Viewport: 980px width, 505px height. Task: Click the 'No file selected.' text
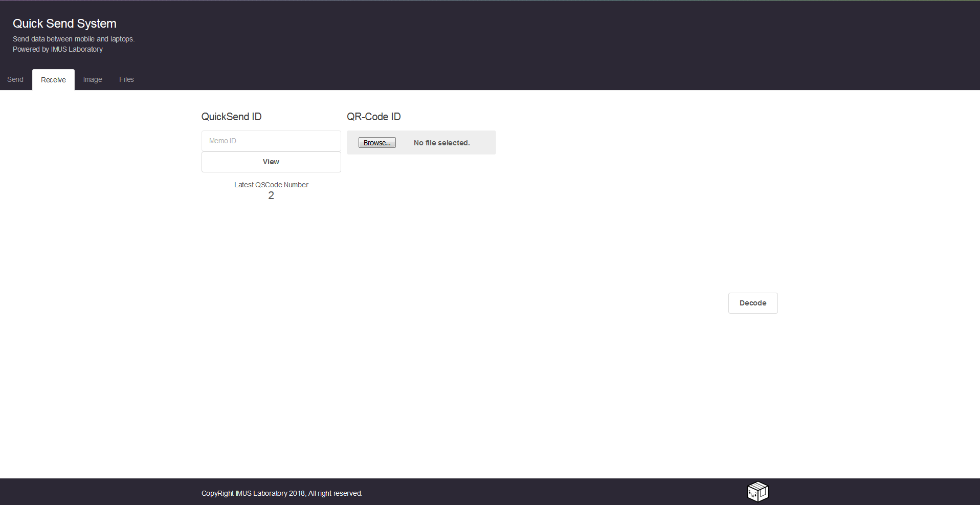(441, 143)
